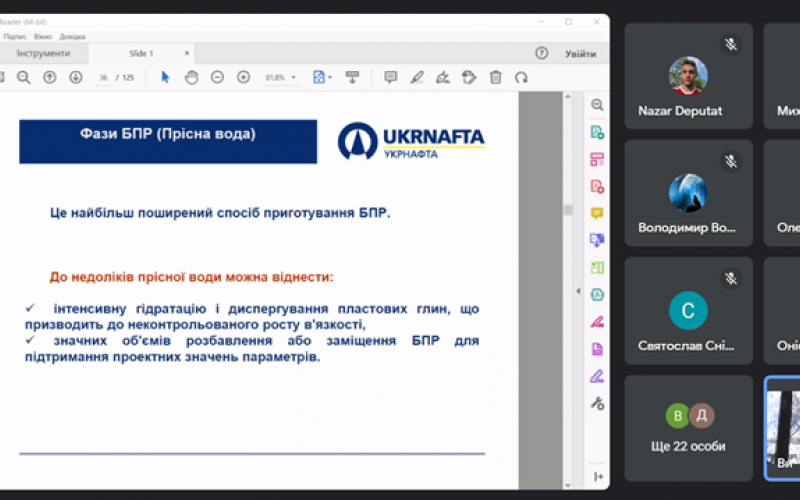Click the scrollbar up arrow
This screenshot has width=800, height=500.
pos(568,96)
